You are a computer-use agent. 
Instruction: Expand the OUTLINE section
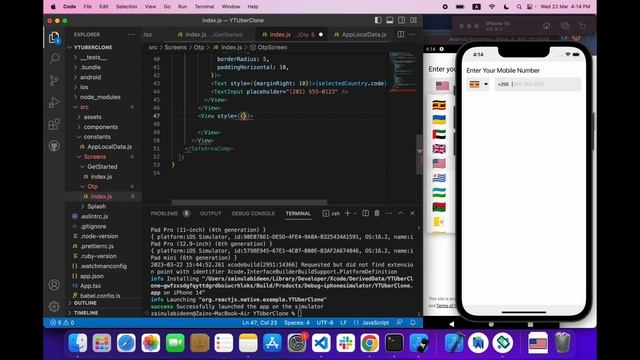(x=85, y=303)
